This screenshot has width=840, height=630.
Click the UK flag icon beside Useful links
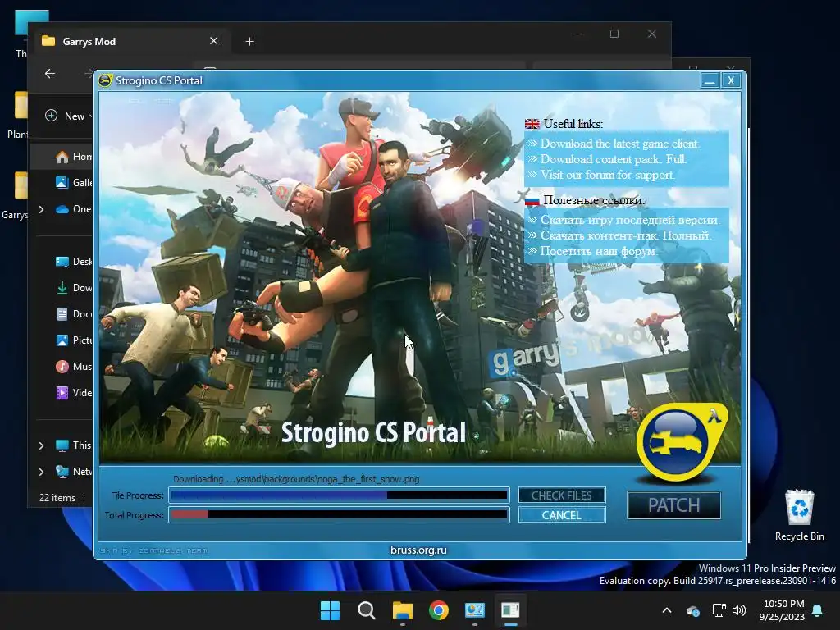(532, 124)
